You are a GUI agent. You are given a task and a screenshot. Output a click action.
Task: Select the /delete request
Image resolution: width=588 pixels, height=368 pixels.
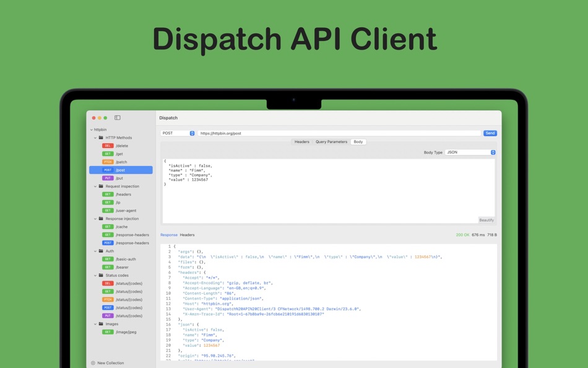pyautogui.click(x=121, y=146)
